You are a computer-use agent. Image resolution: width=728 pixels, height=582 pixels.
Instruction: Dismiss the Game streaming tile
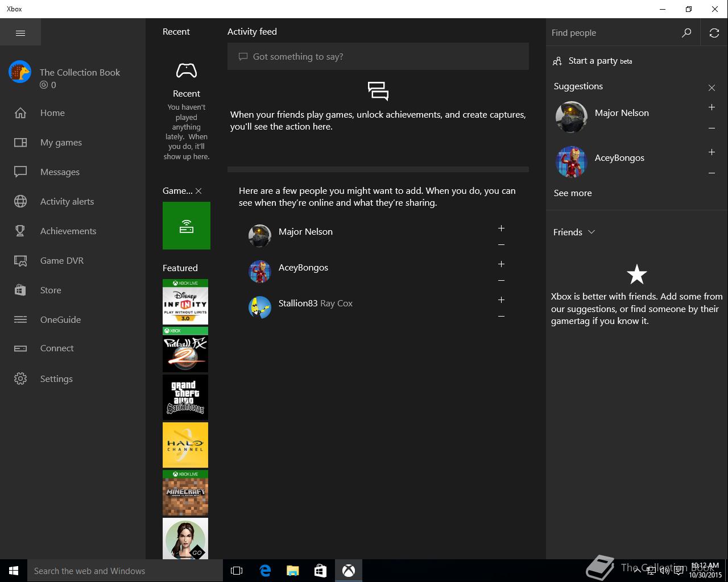198,191
